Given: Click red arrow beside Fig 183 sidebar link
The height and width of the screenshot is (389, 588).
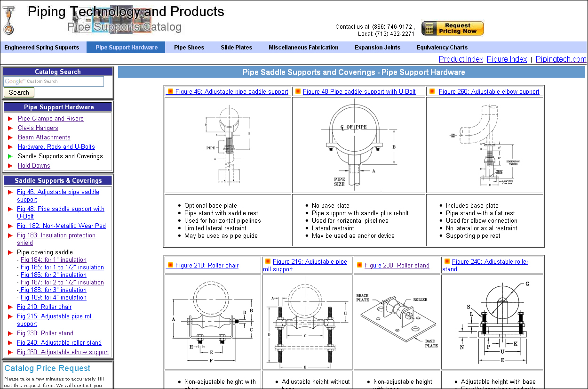Looking at the screenshot, I should (10, 235).
